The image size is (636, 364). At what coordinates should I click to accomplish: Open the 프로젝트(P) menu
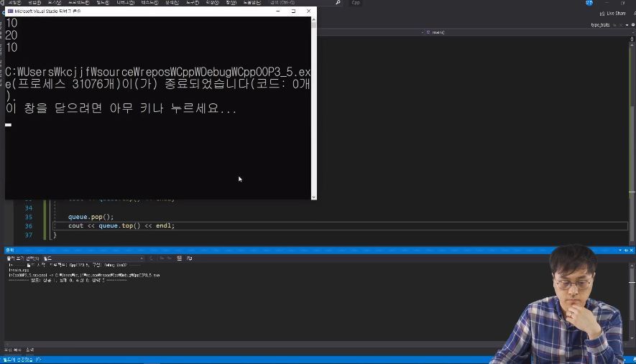tap(78, 2)
